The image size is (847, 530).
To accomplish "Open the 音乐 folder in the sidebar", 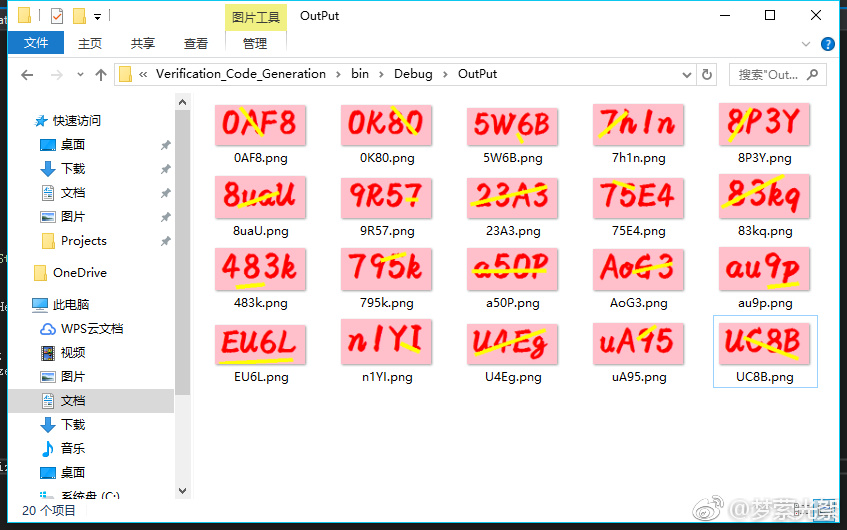I will (x=72, y=449).
